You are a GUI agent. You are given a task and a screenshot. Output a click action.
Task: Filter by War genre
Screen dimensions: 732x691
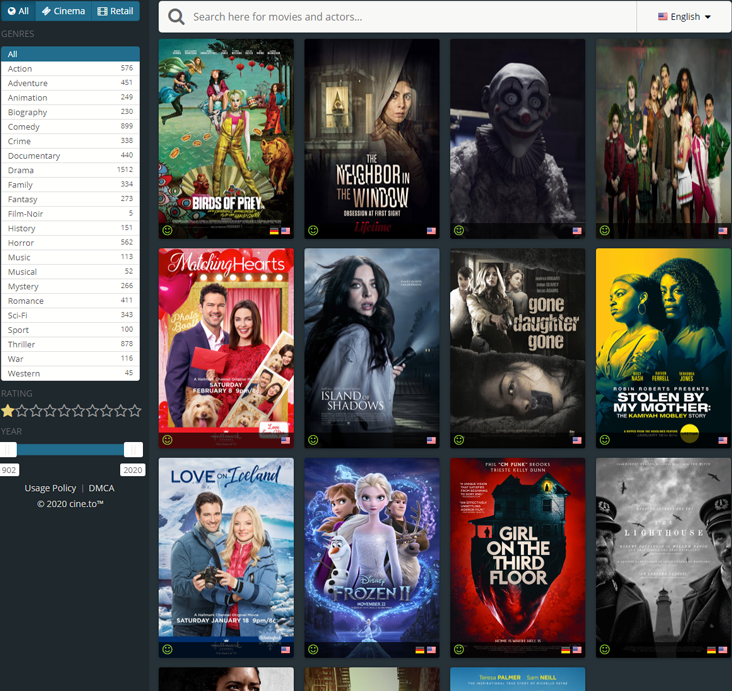click(70, 359)
